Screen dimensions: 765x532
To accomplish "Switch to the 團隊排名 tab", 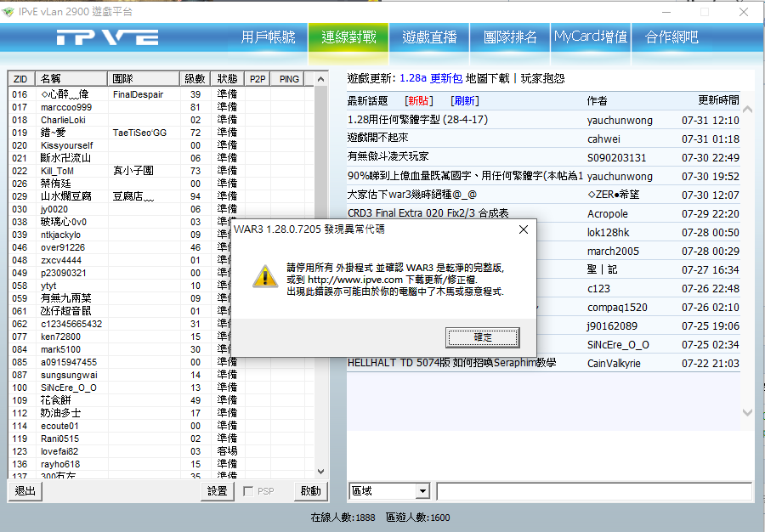I will [510, 37].
